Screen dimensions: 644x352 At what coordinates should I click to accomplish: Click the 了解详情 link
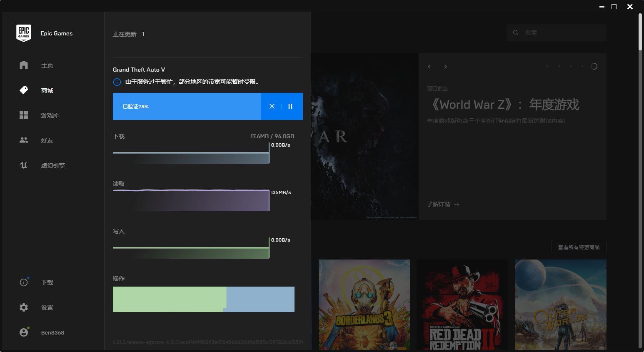(443, 204)
